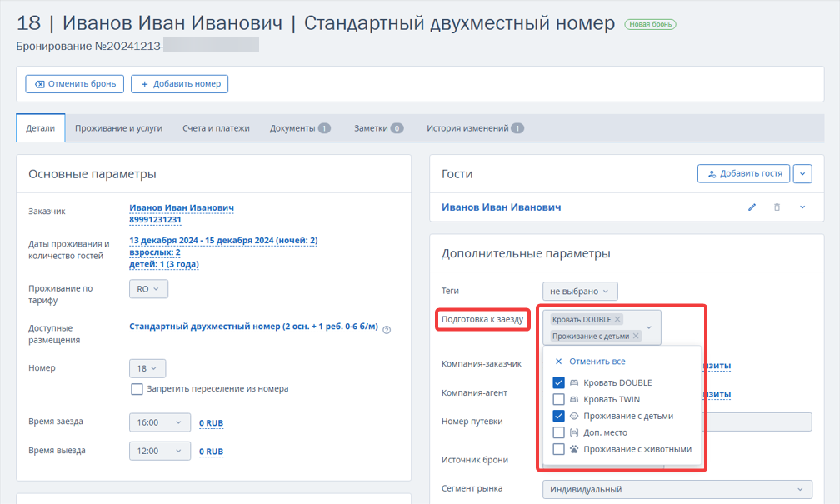Viewport: 840px width, 504px height.
Task: Uncheck the 'Кровать DOUBLE' checkbox
Action: 558,383
